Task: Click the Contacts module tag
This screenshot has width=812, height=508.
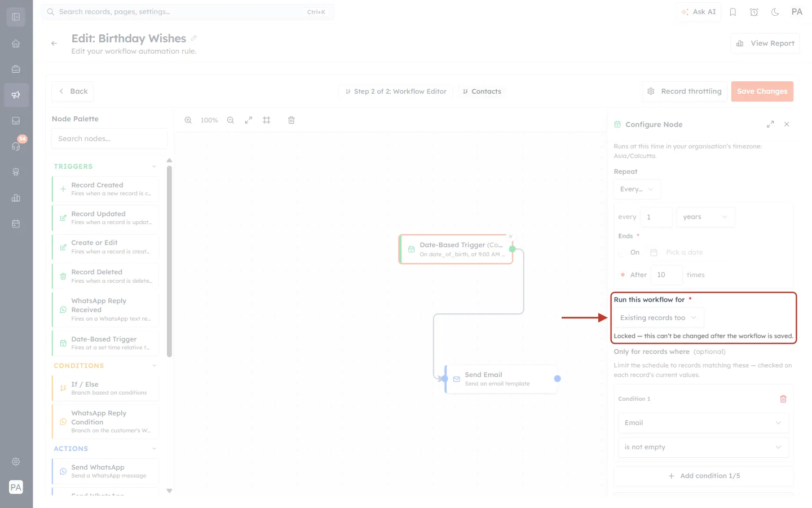Action: tap(482, 91)
